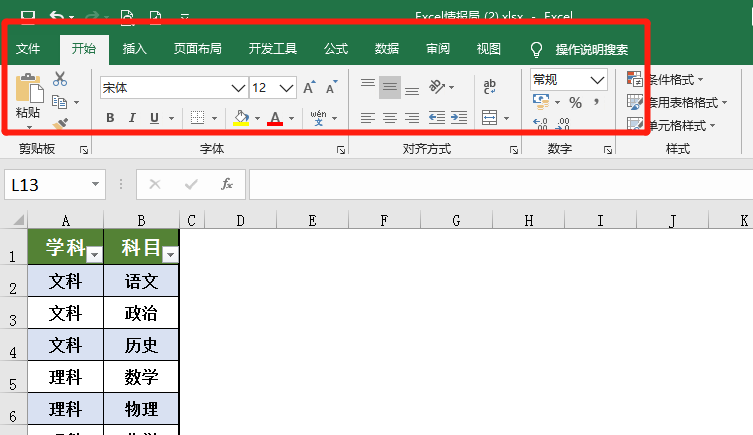Select the Format Painter brush icon
The height and width of the screenshot is (435, 753).
[x=60, y=124]
